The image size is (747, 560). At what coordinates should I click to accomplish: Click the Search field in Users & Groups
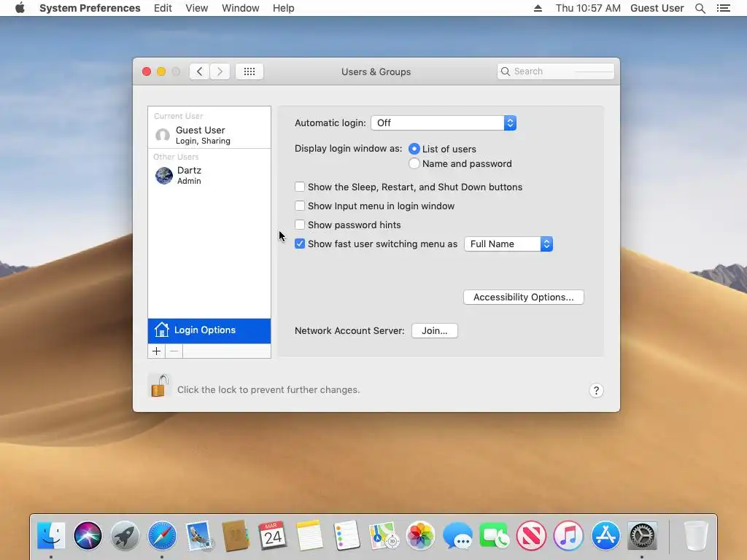[555, 71]
